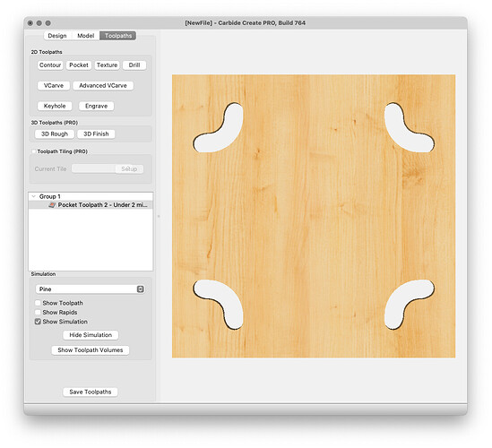Collapse the Group 1 tree node

click(x=33, y=196)
